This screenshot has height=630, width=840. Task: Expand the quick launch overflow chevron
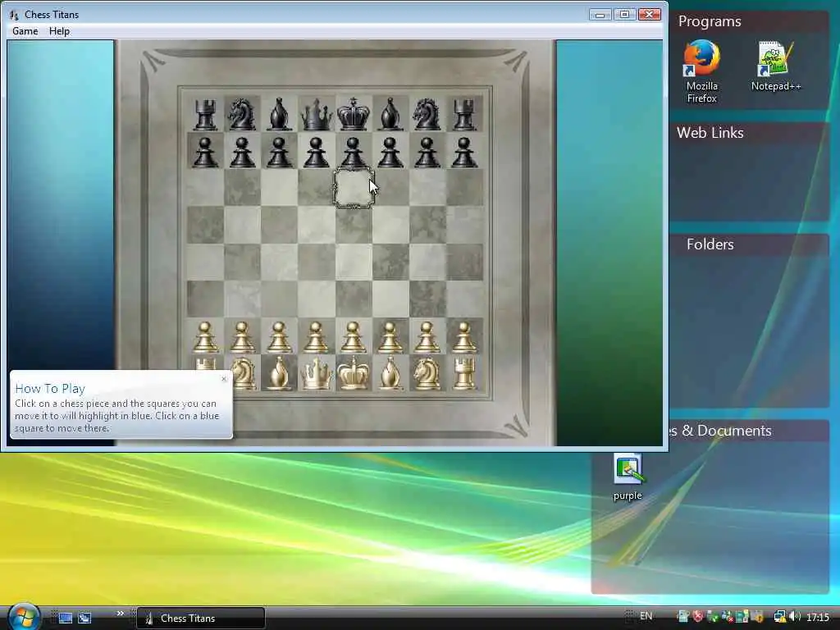tap(120, 614)
